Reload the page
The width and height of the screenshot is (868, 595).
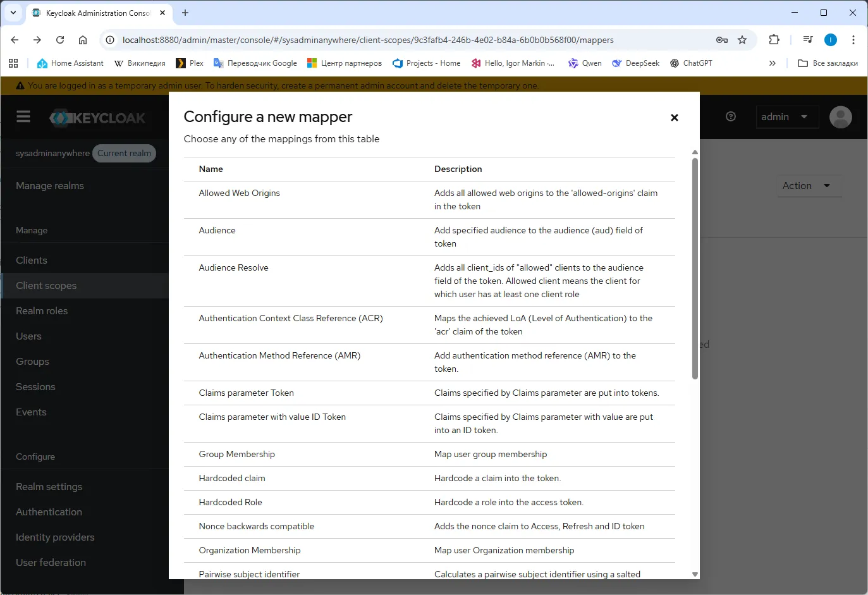pyautogui.click(x=60, y=40)
